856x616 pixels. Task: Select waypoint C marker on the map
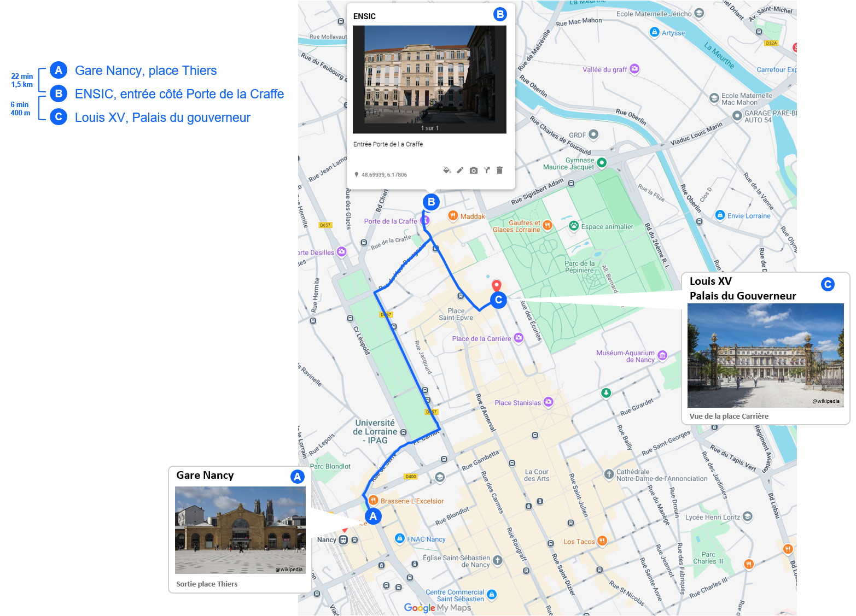coord(498,300)
